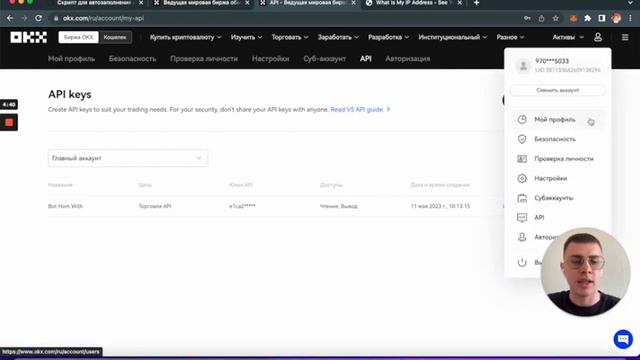The image size is (640, 360).
Task: Expand the Изучить menu
Action: [246, 37]
